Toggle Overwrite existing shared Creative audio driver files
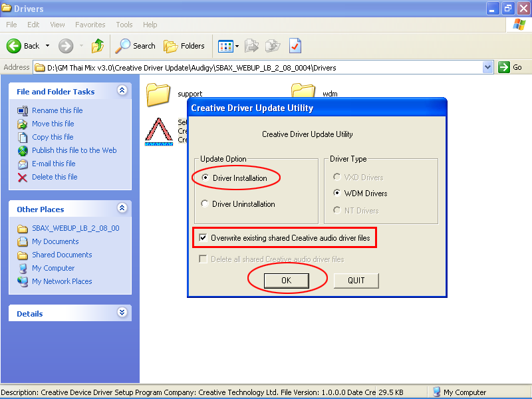This screenshot has width=532, height=399. tap(203, 237)
